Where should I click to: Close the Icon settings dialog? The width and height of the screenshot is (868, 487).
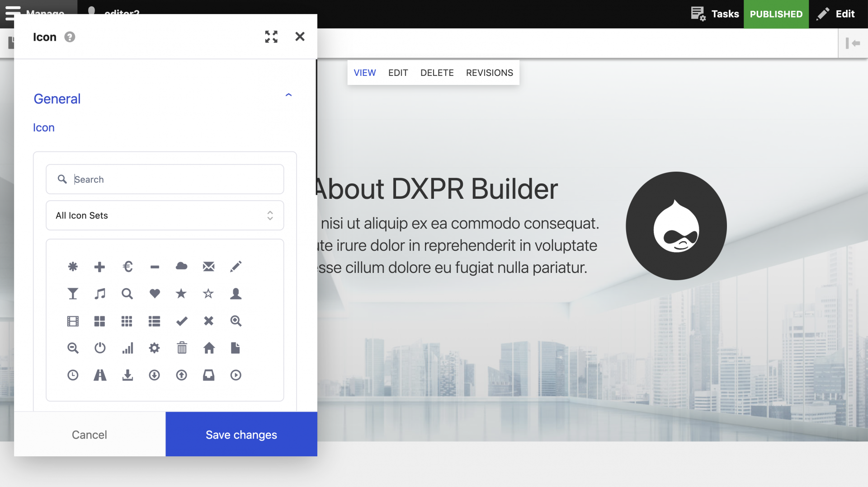coord(300,37)
